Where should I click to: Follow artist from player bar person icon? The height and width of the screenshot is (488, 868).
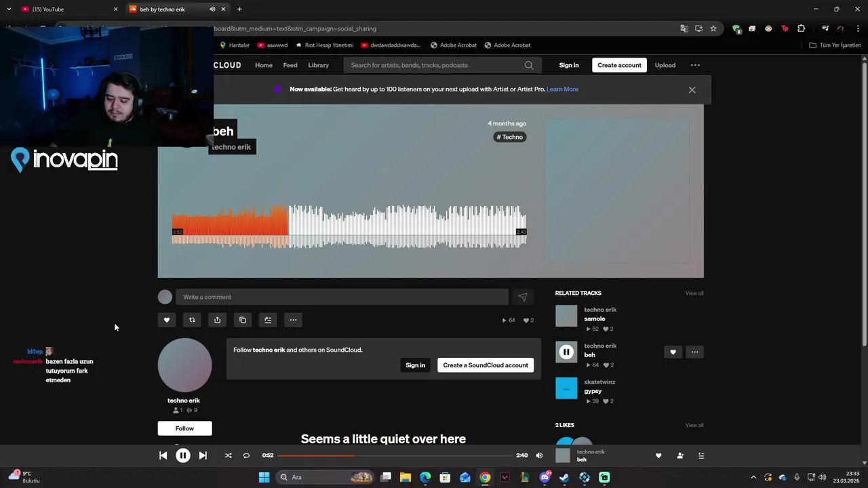[x=680, y=455]
